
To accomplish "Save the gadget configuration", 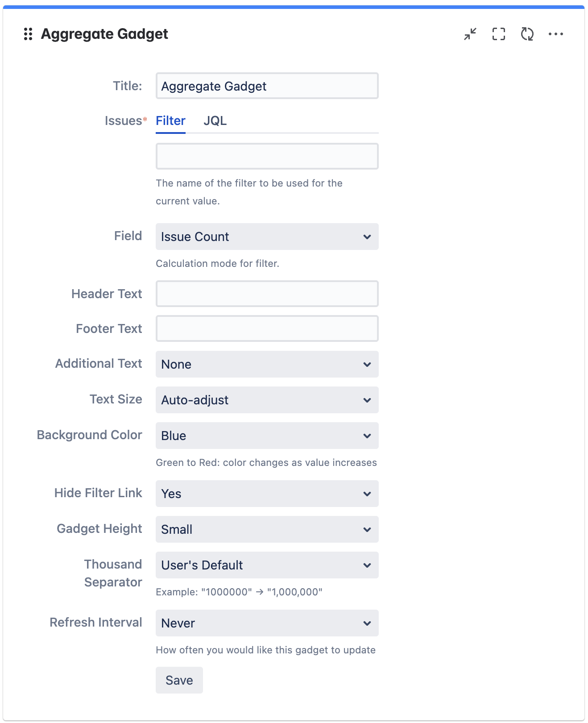I will (x=179, y=680).
